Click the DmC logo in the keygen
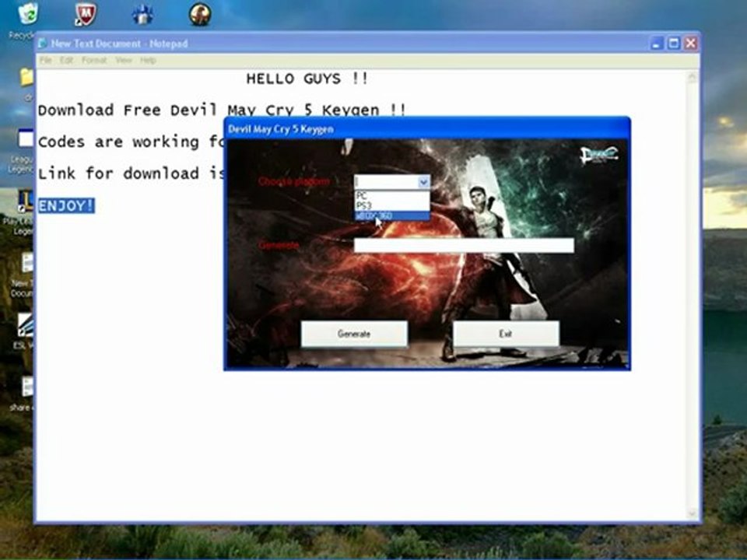Image resolution: width=747 pixels, height=560 pixels. click(599, 155)
